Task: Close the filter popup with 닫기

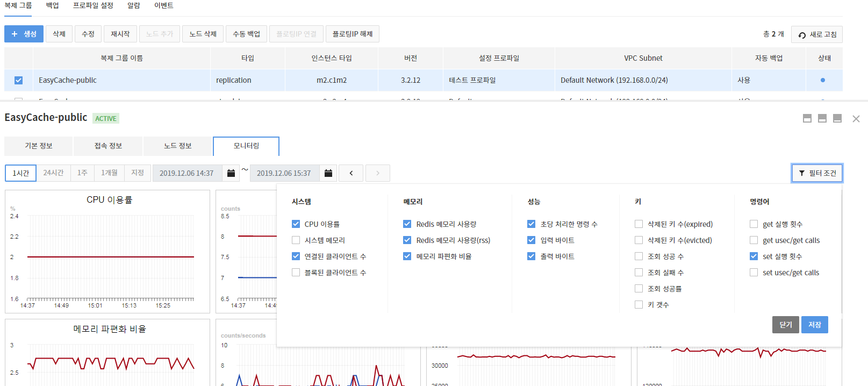Action: (x=786, y=325)
